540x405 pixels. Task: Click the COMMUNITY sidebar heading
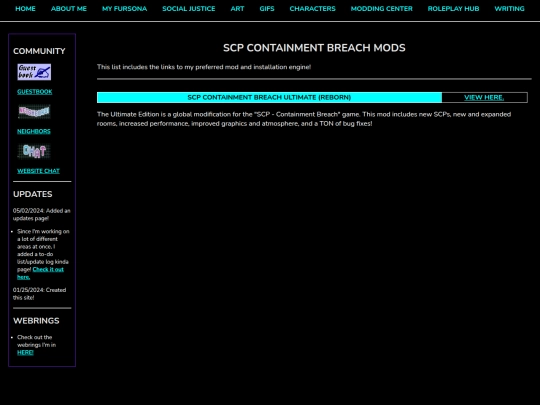[39, 51]
